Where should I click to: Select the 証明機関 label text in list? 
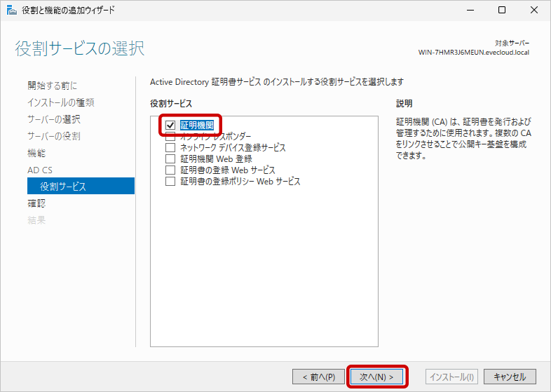pyautogui.click(x=197, y=126)
